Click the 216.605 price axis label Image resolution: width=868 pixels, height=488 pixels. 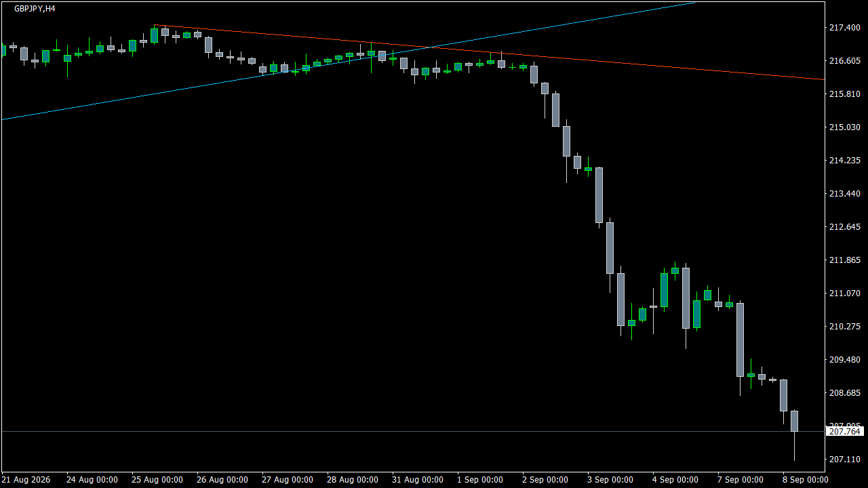[845, 61]
